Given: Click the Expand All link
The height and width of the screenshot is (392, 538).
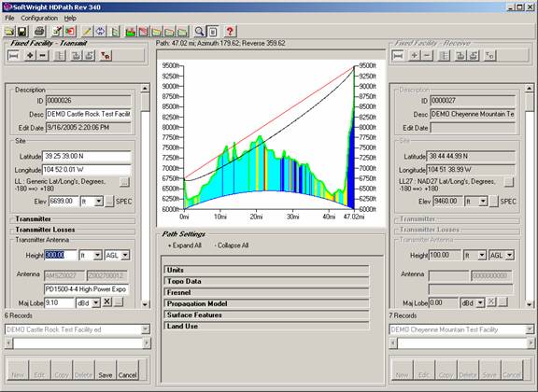Looking at the screenshot, I should (x=185, y=245).
